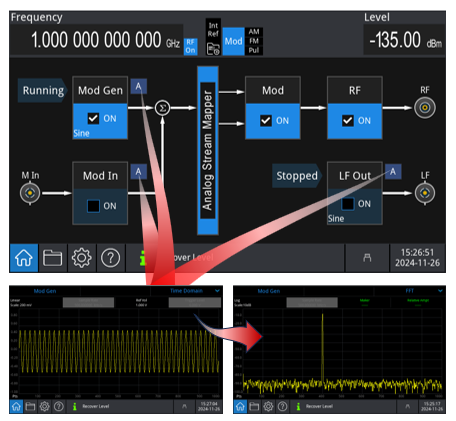The image size is (456, 421).
Task: Click the file-save icon under Int Ref
Action: pos(213,49)
